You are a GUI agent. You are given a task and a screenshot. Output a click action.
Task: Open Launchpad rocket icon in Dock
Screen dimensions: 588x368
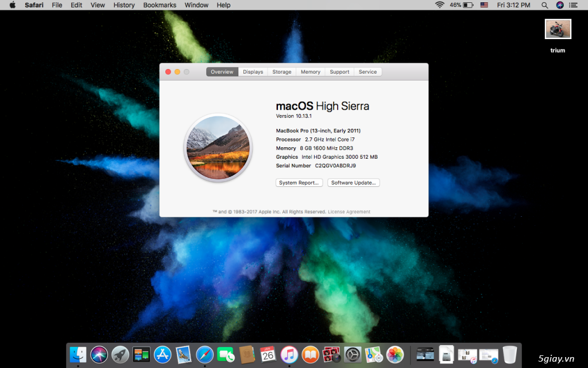tap(120, 354)
